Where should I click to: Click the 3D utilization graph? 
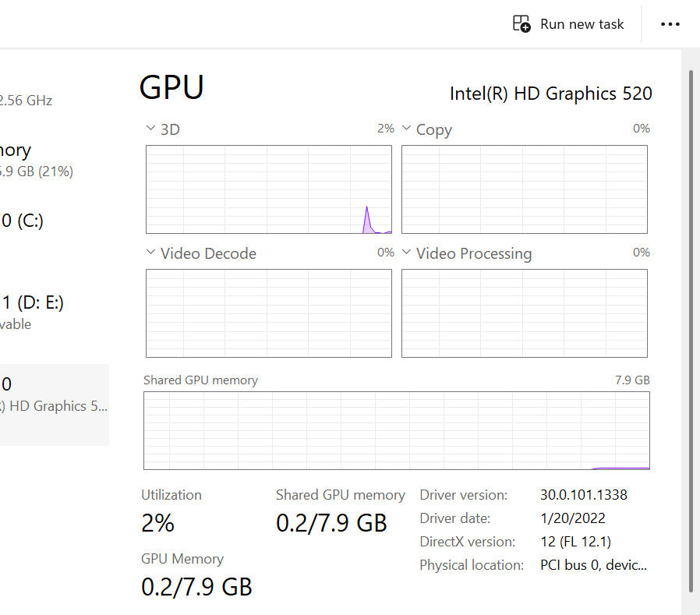point(268,189)
